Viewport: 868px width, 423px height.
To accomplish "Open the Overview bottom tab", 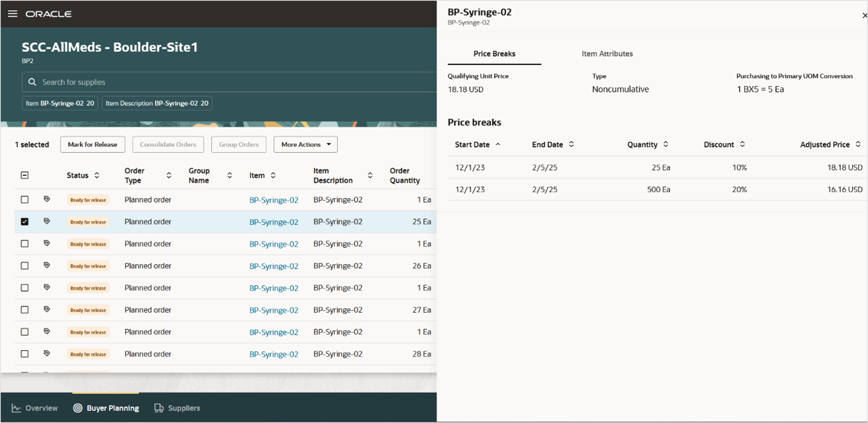I will 35,408.
